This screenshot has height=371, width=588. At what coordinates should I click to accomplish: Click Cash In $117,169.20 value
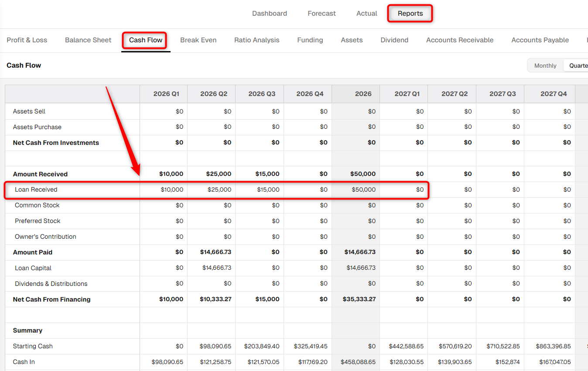coord(313,362)
